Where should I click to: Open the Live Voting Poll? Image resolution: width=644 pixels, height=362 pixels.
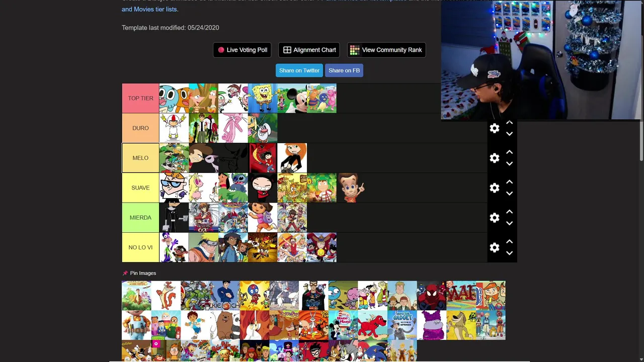click(242, 50)
